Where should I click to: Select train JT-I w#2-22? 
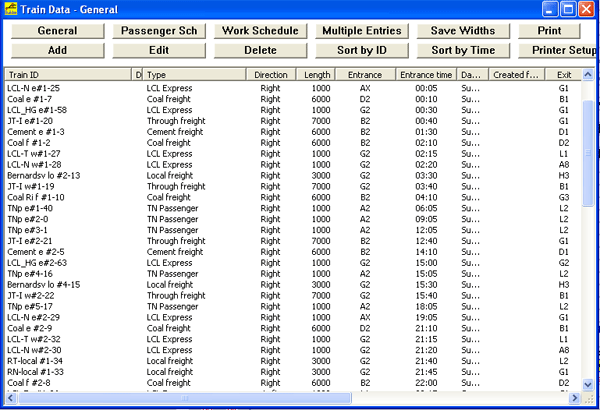click(31, 296)
